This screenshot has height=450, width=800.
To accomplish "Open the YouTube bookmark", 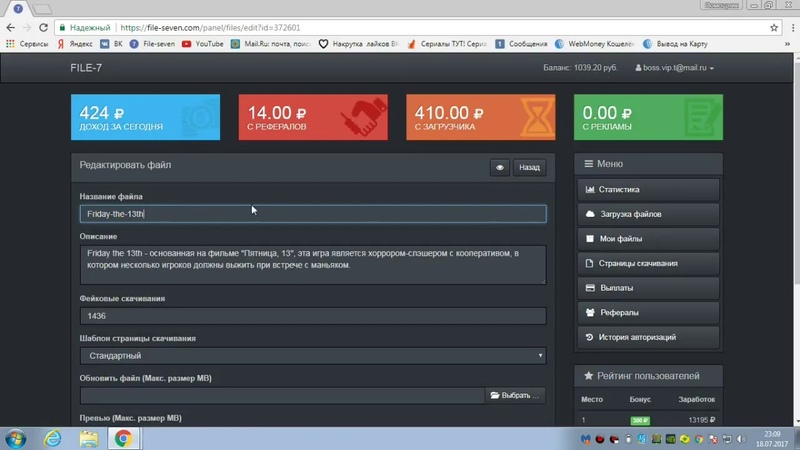I will tap(203, 44).
